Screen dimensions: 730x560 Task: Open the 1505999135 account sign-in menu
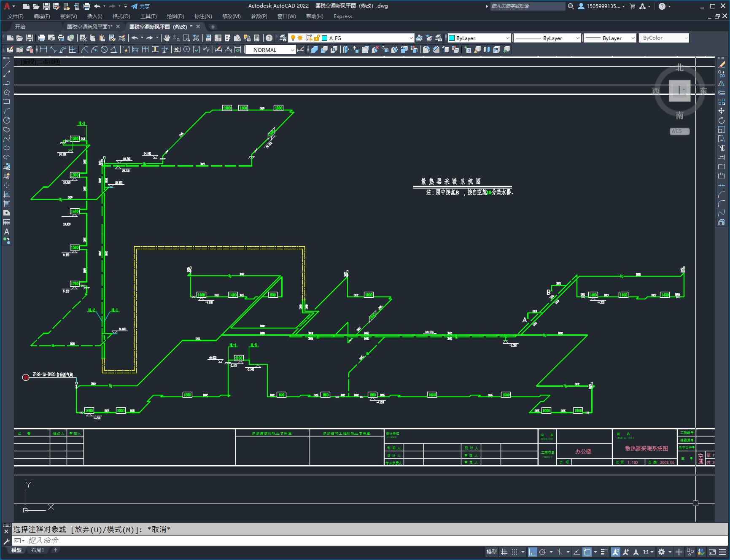(x=601, y=6)
